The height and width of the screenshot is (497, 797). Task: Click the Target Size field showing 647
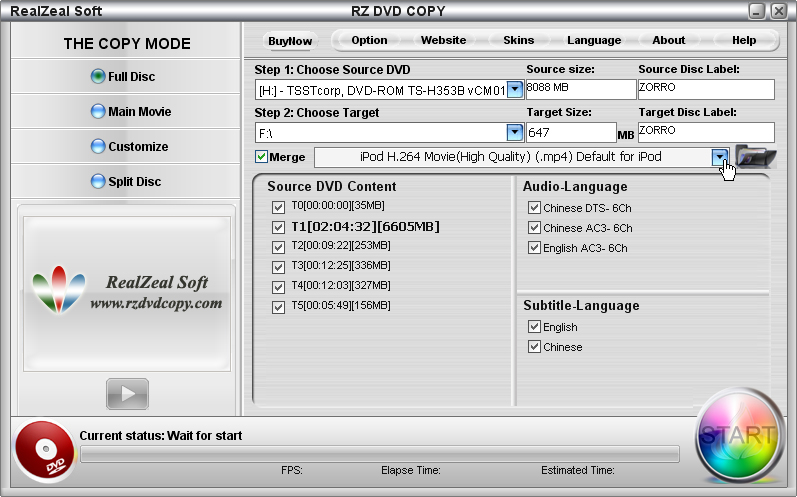pyautogui.click(x=571, y=132)
